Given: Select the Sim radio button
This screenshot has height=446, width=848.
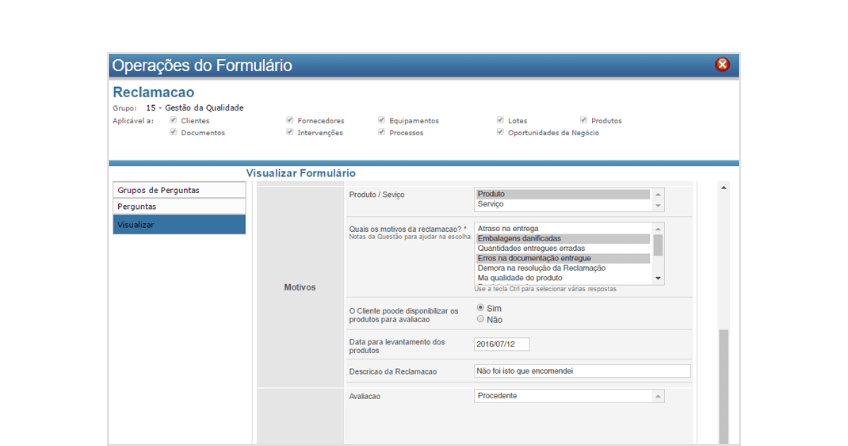Looking at the screenshot, I should pyautogui.click(x=481, y=308).
